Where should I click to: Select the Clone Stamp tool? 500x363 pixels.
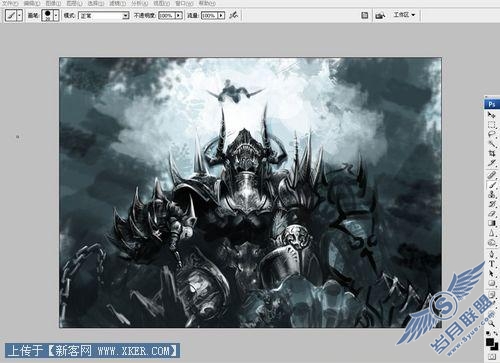[x=491, y=194]
